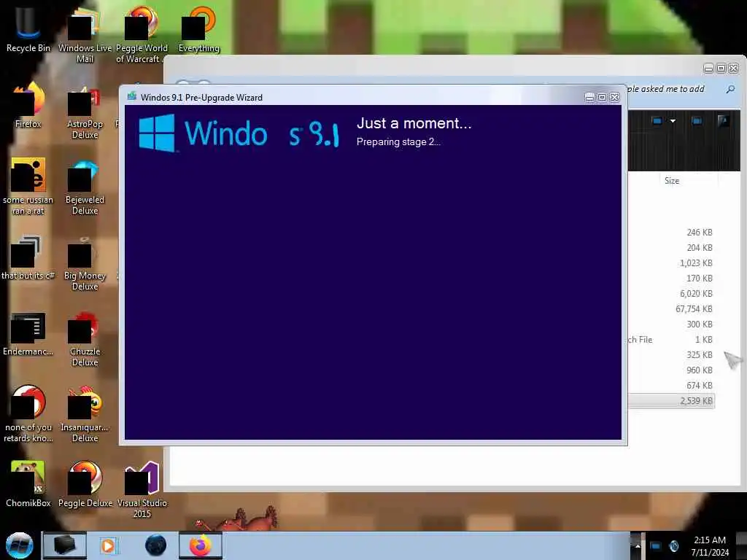Sort by the Size column header

tap(672, 181)
